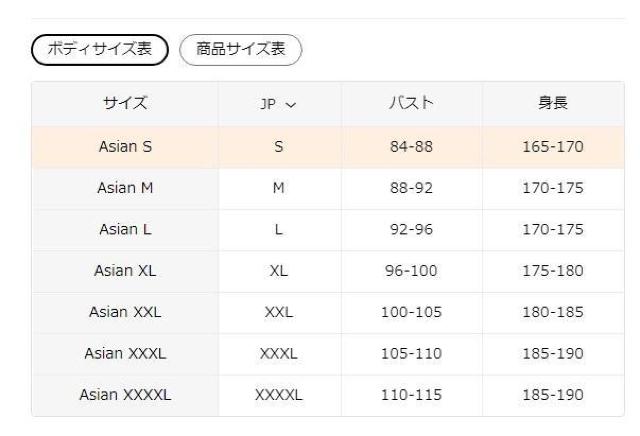Click the Asian XXXXL row label
Viewport: 640px width, 436px height.
click(125, 395)
